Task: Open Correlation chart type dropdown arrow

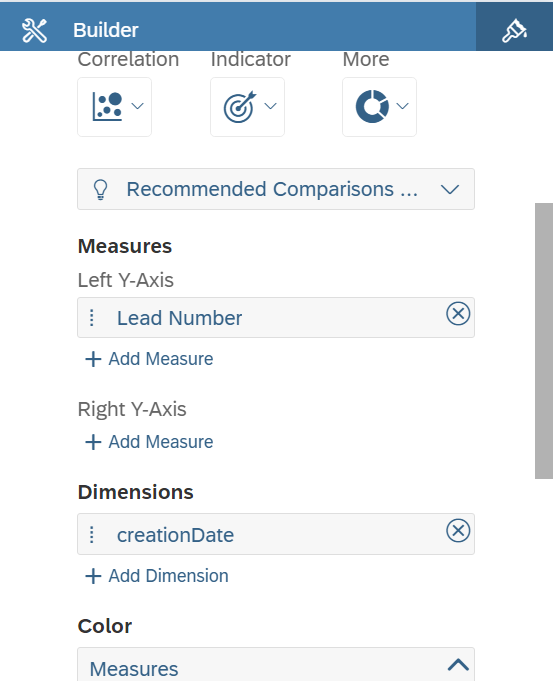Action: [138, 106]
